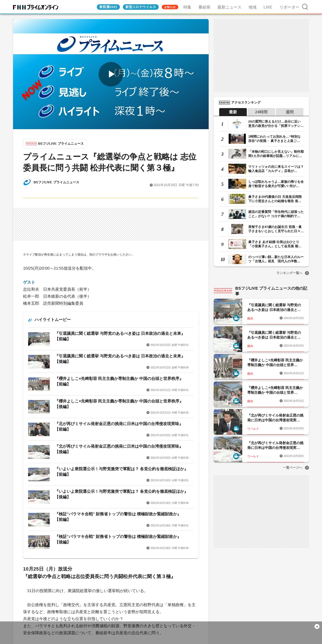The width and height of the screenshot is (322, 644).
Task: Open highlight 検証バラマキ合戦【後編】 thumbnail
Action: tap(39, 542)
